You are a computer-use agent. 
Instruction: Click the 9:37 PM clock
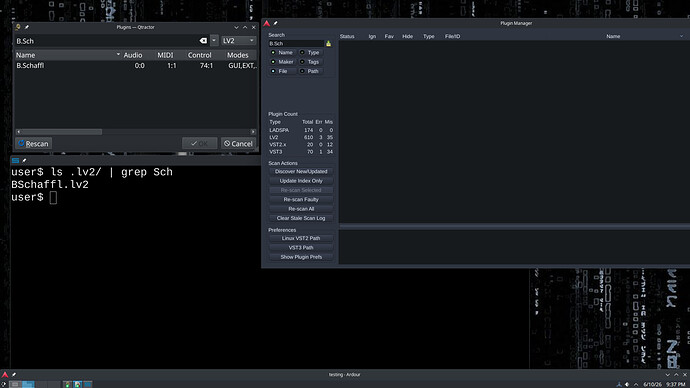point(675,384)
